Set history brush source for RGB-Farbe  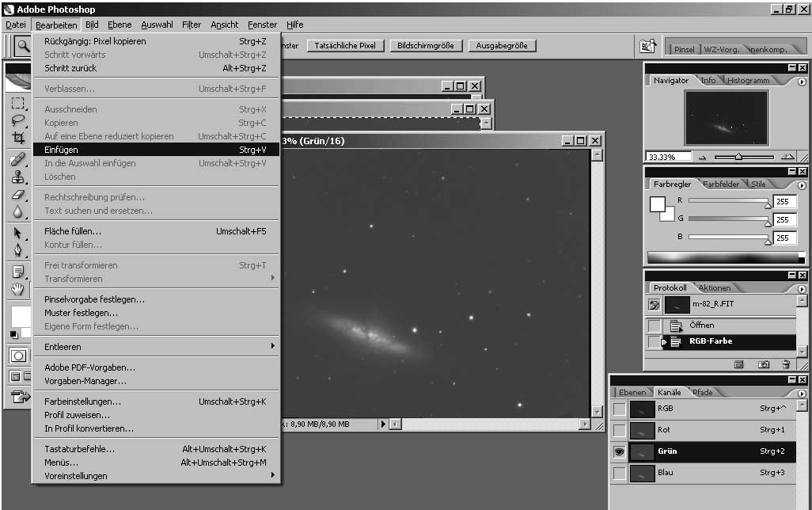(x=654, y=342)
